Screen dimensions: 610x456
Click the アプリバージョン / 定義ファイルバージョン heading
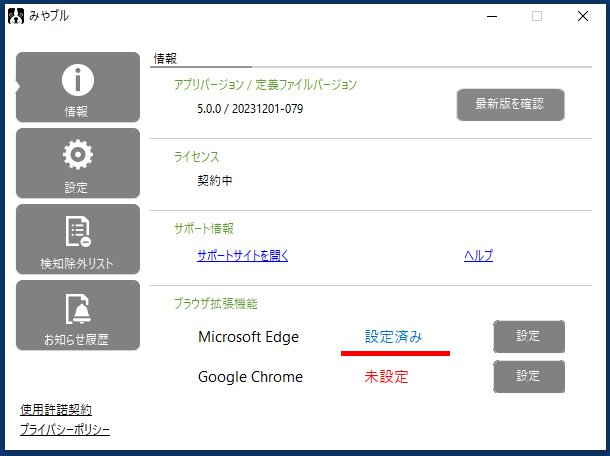point(265,84)
